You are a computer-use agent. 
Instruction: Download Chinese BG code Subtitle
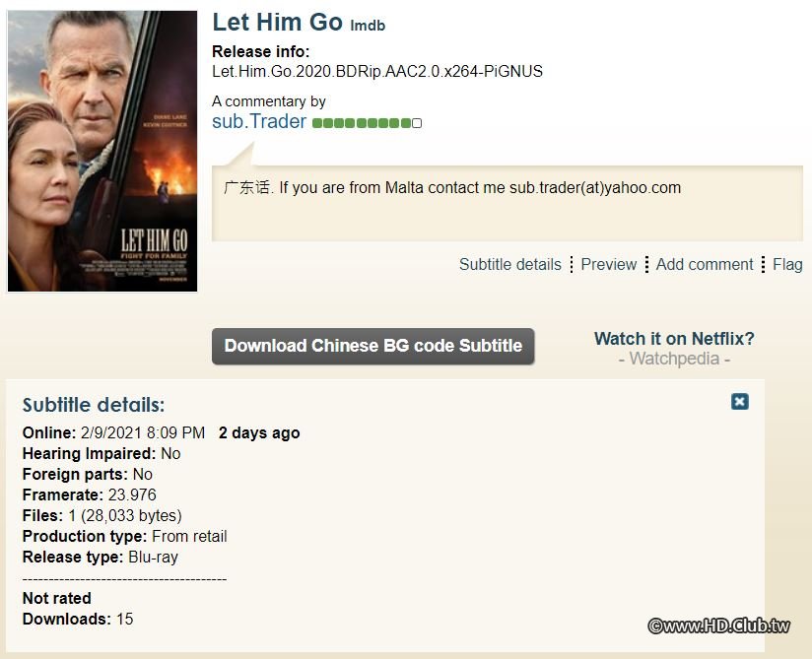coord(372,346)
